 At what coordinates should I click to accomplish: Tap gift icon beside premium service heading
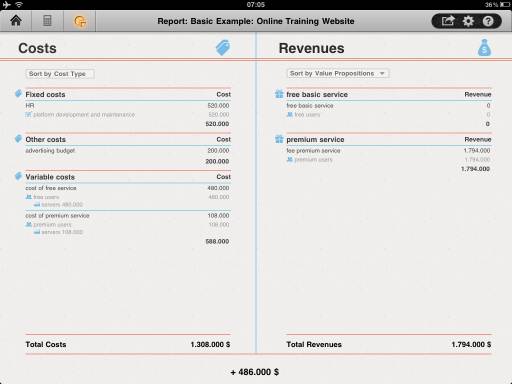point(279,139)
